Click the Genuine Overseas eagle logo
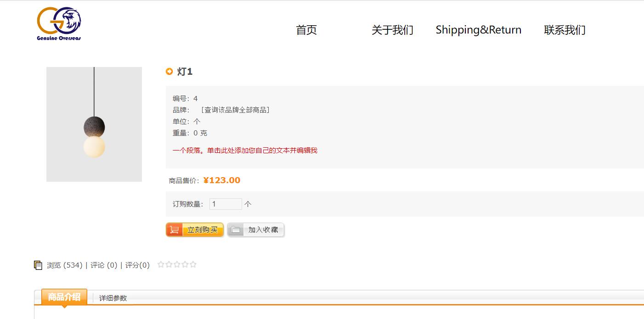This screenshot has width=644, height=319. coord(59,24)
